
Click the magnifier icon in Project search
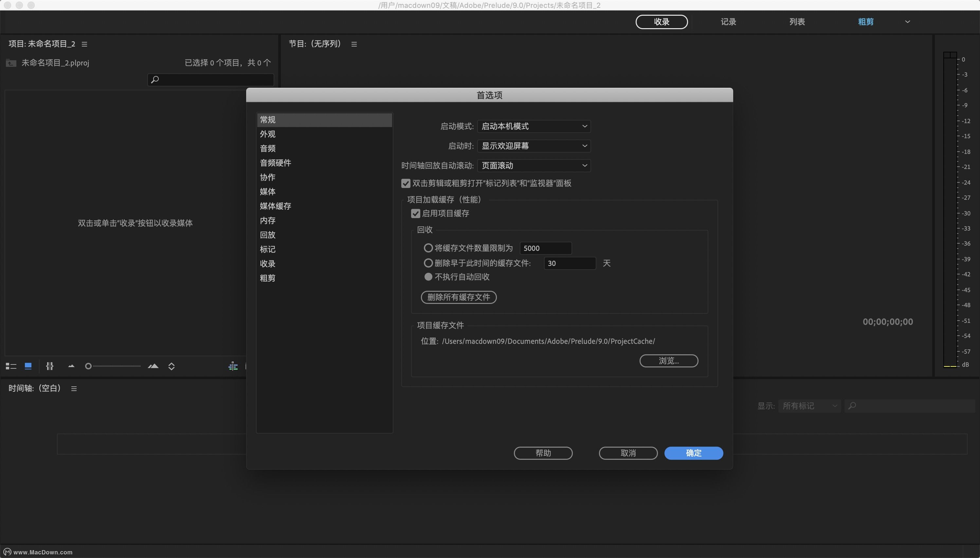coord(155,79)
